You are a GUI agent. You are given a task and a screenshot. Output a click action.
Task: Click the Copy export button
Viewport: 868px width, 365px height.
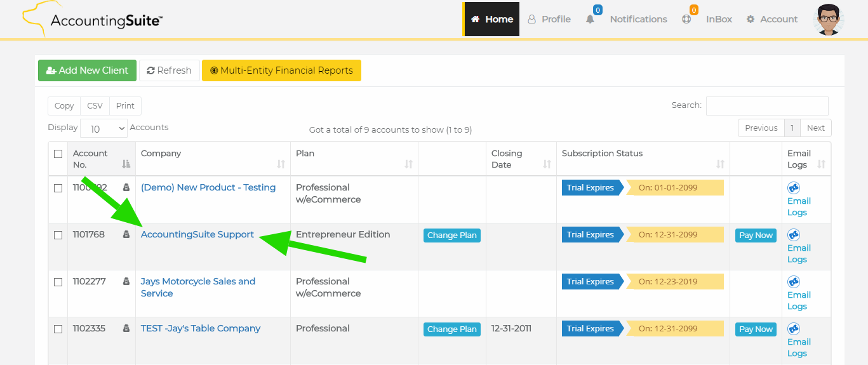pos(64,106)
